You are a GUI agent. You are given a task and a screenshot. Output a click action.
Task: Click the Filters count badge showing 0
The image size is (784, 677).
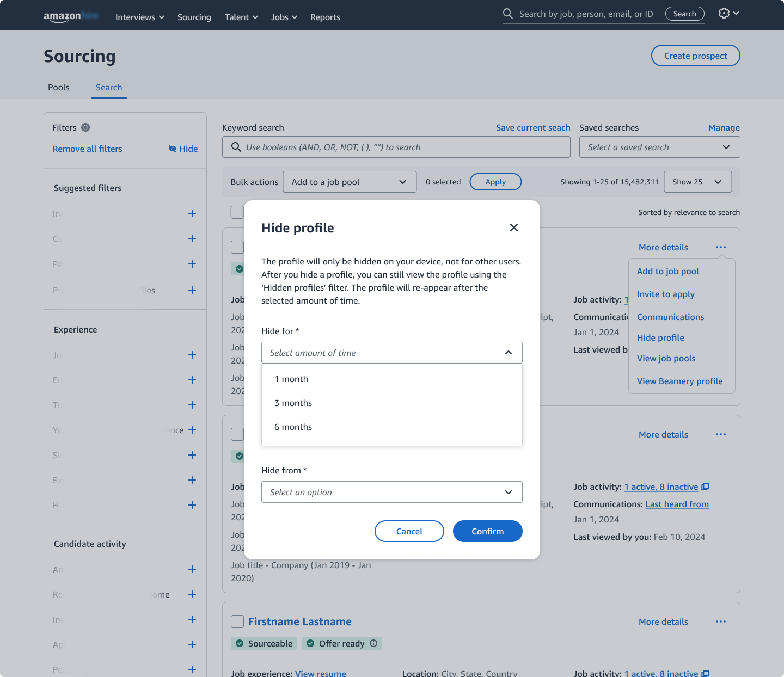[85, 127]
